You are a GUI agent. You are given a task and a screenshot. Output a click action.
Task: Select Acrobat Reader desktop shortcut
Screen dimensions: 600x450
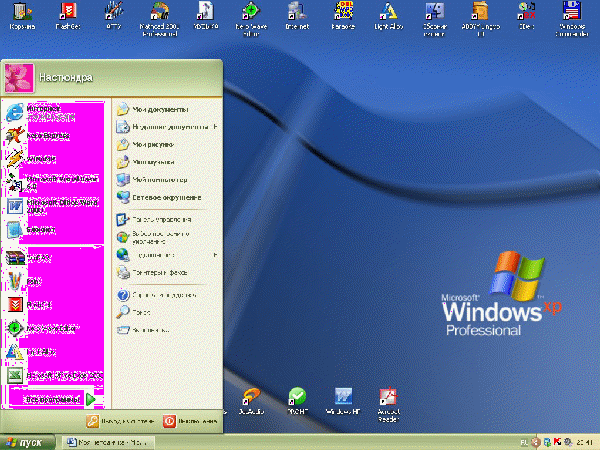pos(388,405)
